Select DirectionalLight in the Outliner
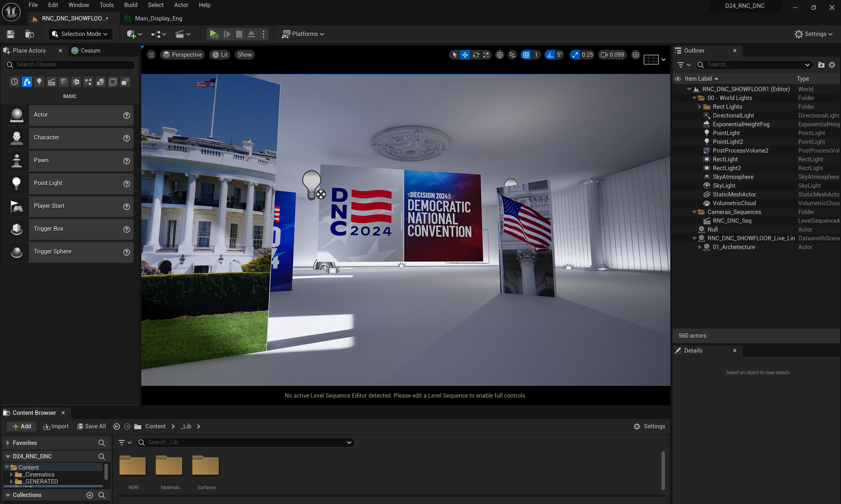This screenshot has width=841, height=504. [733, 115]
